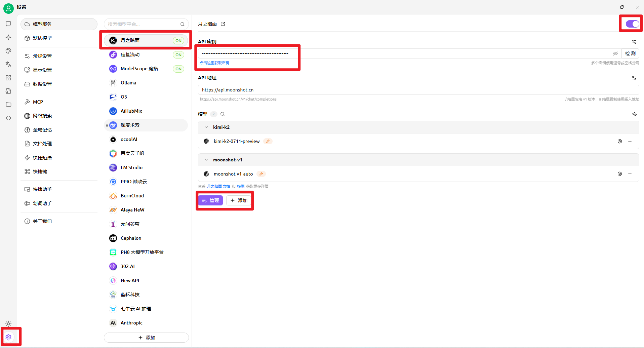Remove moonshot-v1-auto with minus icon
Screen dimensions: 644x348
630,174
